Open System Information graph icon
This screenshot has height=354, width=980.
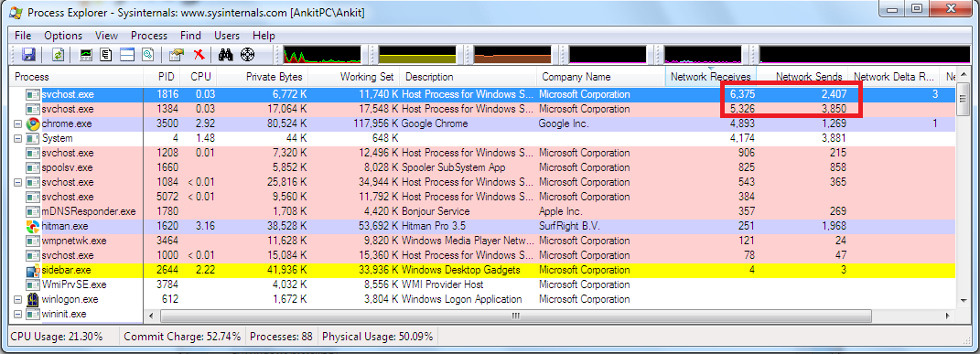point(87,55)
